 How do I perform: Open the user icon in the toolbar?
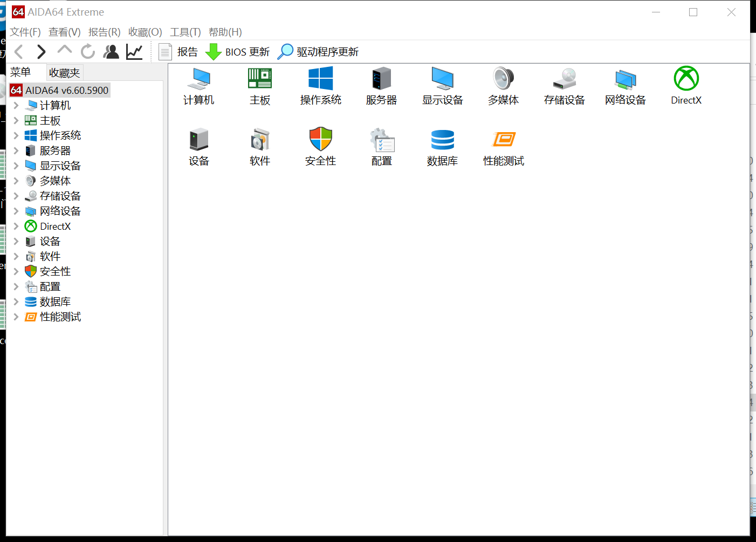(111, 52)
